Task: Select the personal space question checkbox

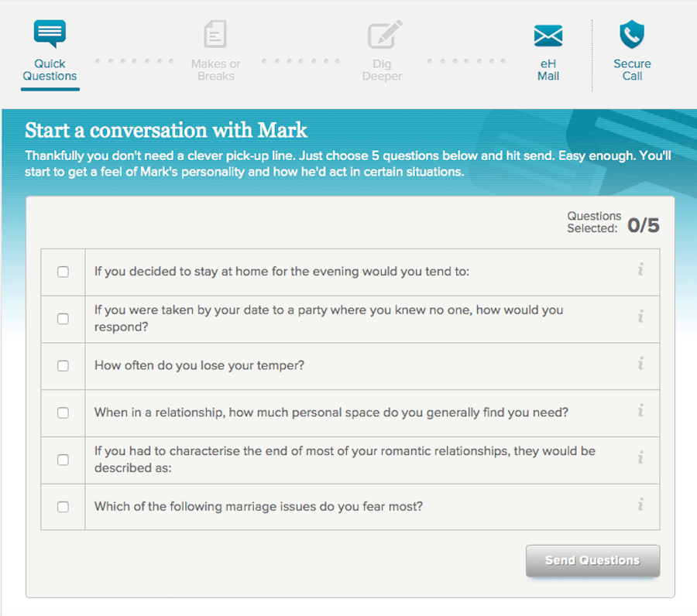Action: coord(63,412)
